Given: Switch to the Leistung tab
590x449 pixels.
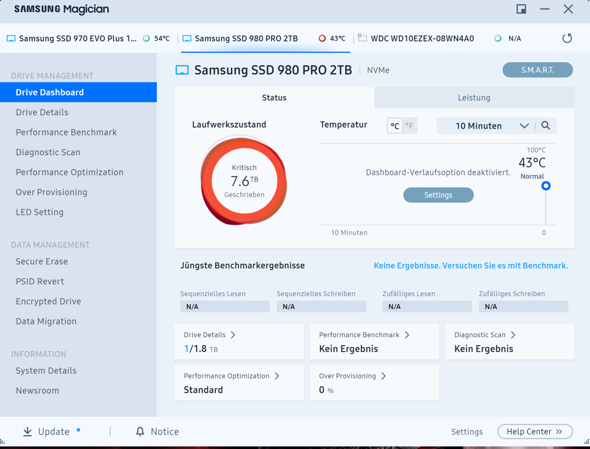Looking at the screenshot, I should tap(474, 97).
